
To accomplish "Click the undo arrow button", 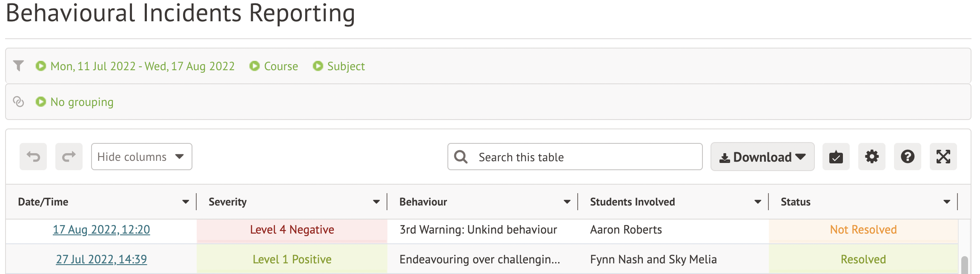I will pyautogui.click(x=33, y=157).
